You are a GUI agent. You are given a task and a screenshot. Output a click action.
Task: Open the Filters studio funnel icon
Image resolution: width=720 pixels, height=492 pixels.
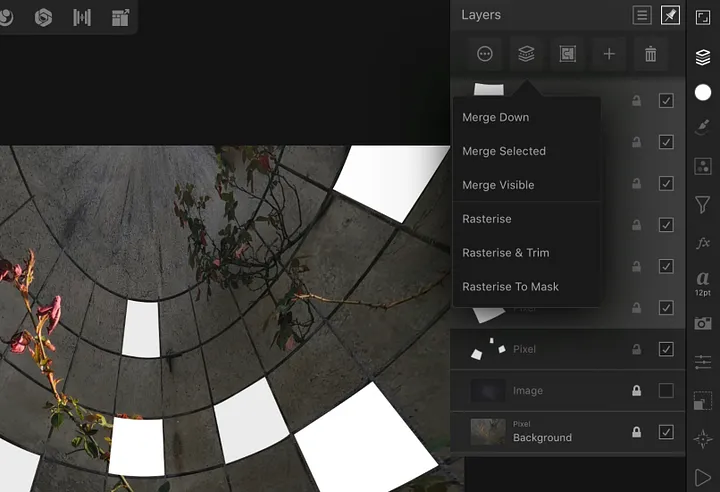pos(703,205)
